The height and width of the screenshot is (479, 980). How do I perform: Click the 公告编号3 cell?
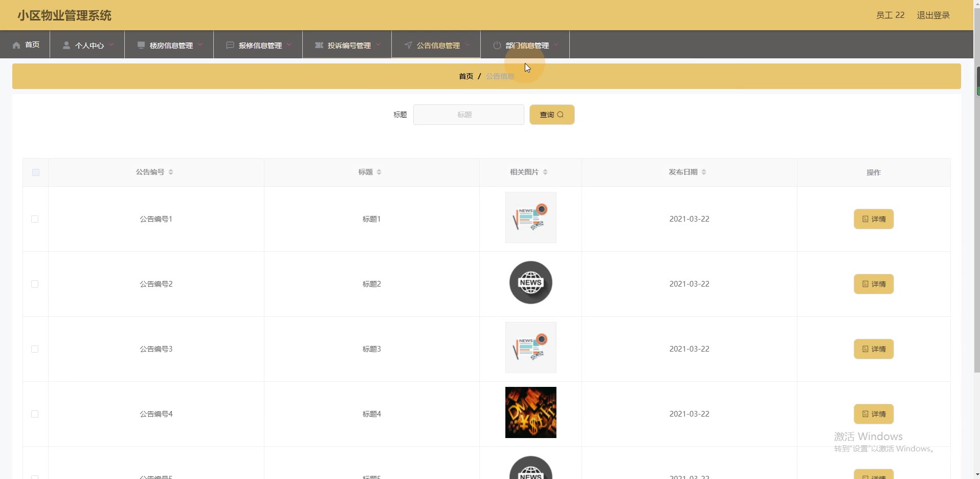pos(156,349)
